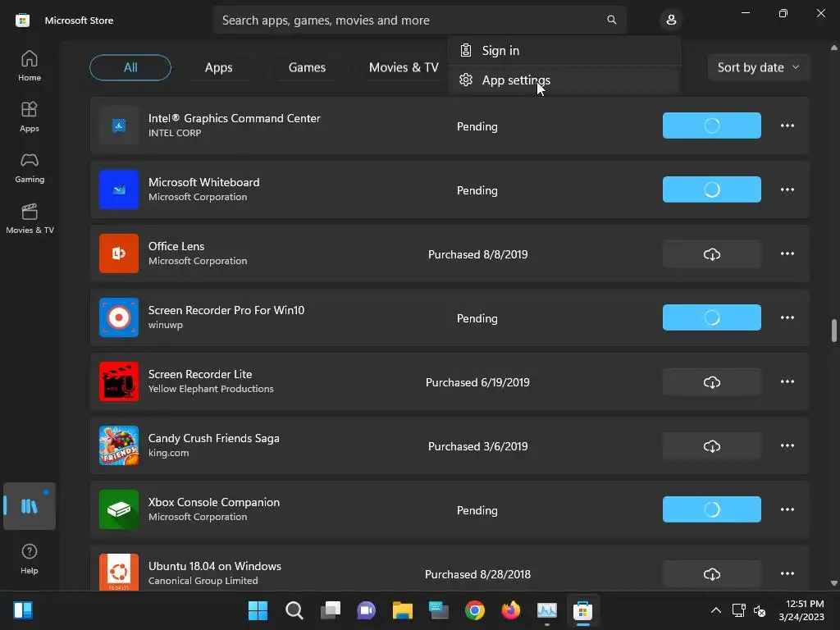Open Windows Start menu on taskbar

(x=258, y=610)
